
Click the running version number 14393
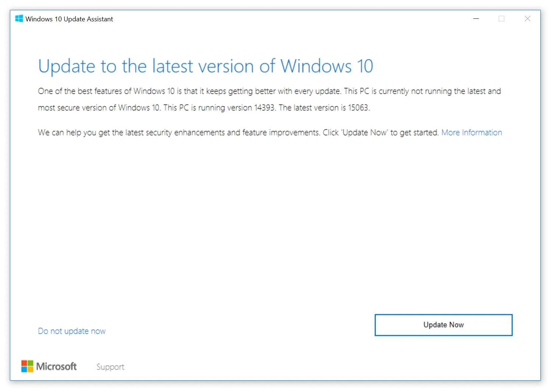(x=264, y=108)
